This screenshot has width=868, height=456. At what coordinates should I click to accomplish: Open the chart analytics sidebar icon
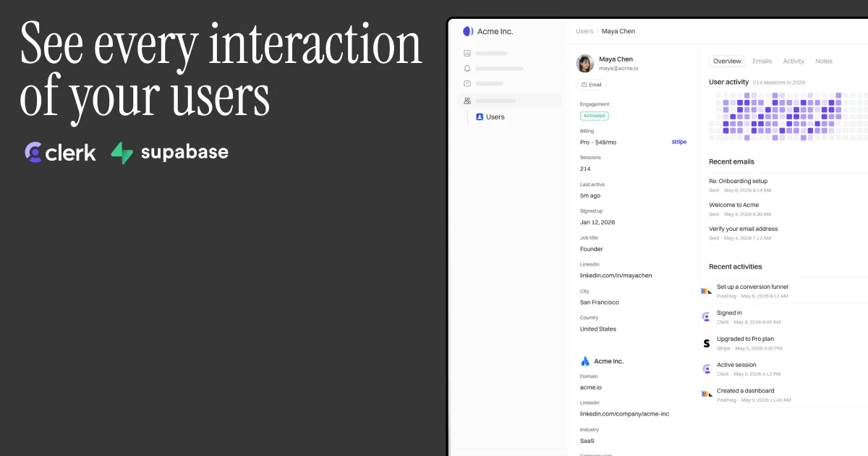click(x=467, y=53)
